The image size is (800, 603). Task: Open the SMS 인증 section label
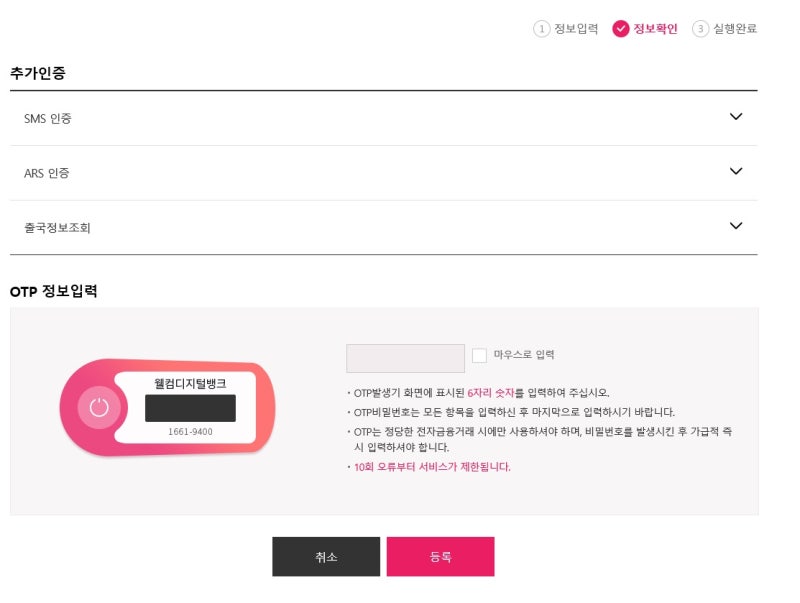click(x=47, y=118)
